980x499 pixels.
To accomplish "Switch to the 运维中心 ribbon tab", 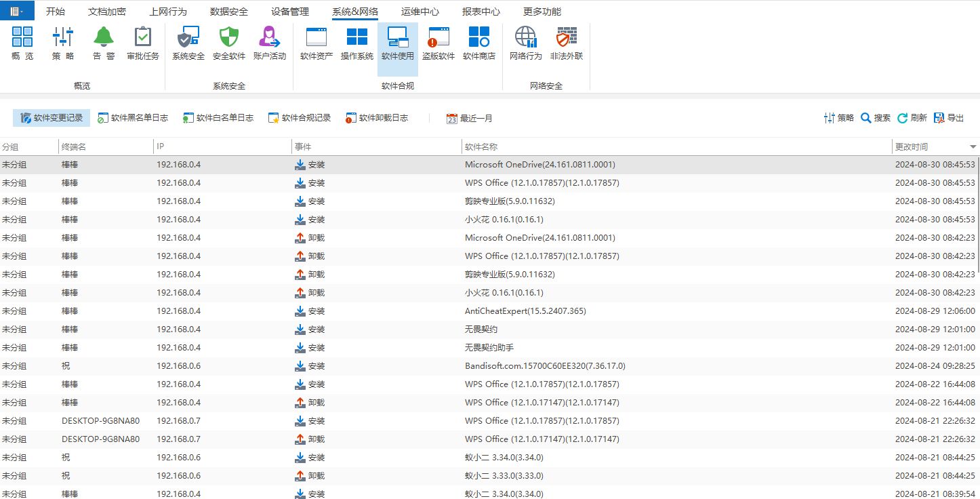I will click(420, 12).
